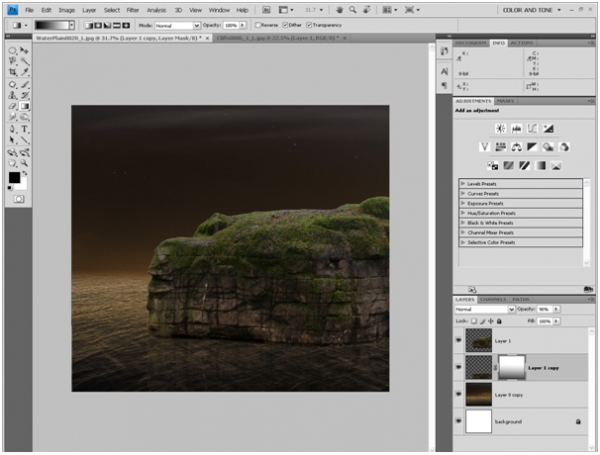Select the Gradient tool in the toolbox
600x455 pixels.
click(25, 106)
